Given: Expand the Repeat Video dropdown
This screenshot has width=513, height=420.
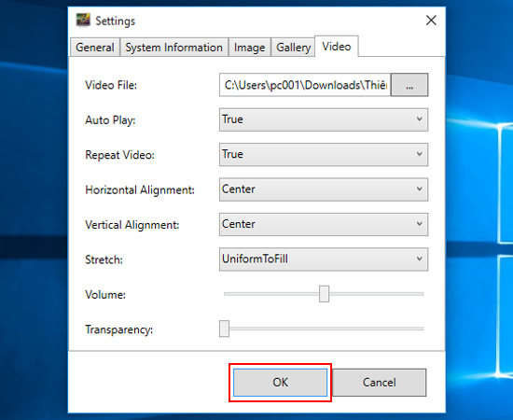Looking at the screenshot, I should click(x=324, y=155).
